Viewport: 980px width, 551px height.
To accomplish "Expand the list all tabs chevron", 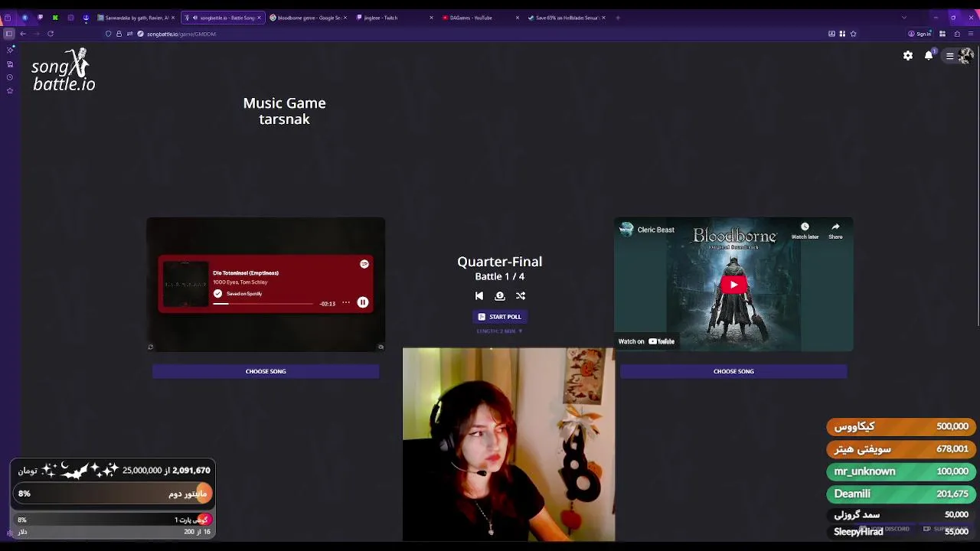I will point(904,18).
